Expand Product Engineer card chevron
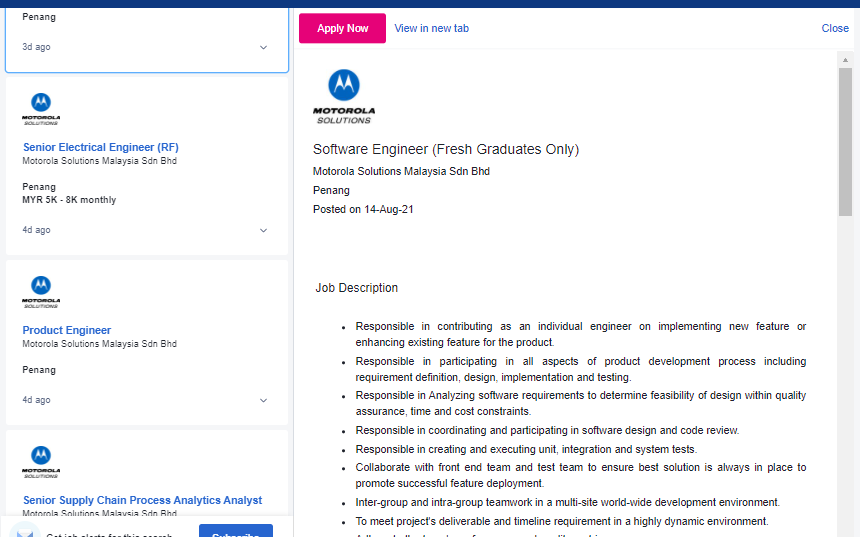This screenshot has width=860, height=537. [263, 400]
